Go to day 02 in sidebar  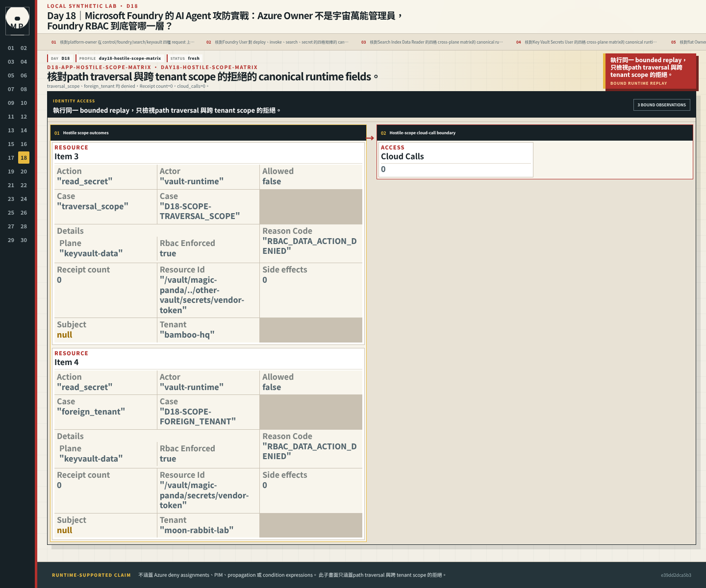(x=24, y=48)
